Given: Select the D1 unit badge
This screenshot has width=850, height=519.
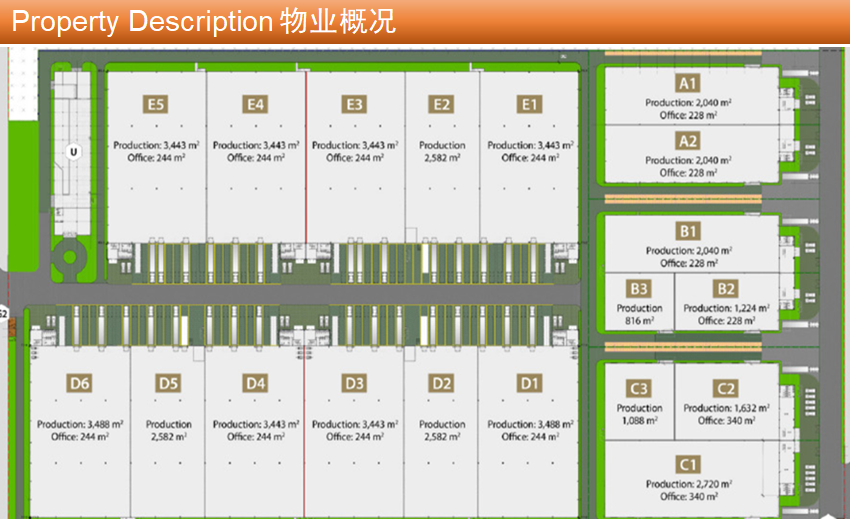Looking at the screenshot, I should point(529,383).
